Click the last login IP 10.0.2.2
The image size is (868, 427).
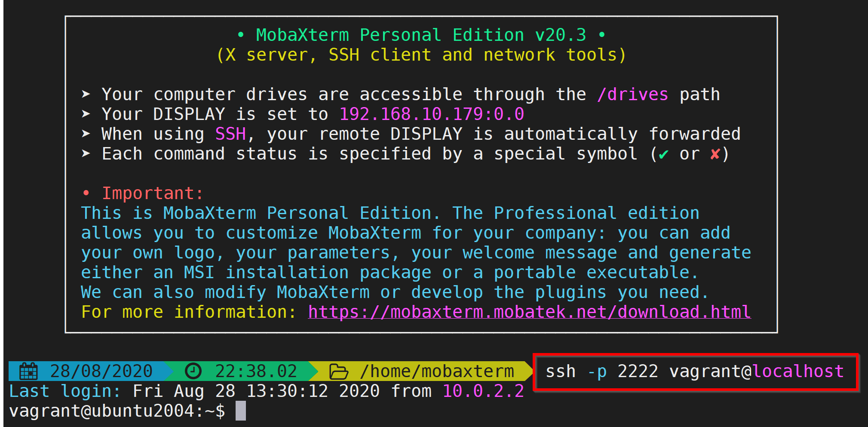(483, 391)
